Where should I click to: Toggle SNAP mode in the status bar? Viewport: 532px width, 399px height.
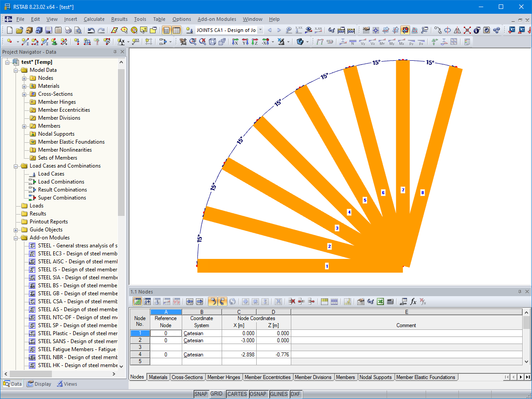click(x=201, y=394)
